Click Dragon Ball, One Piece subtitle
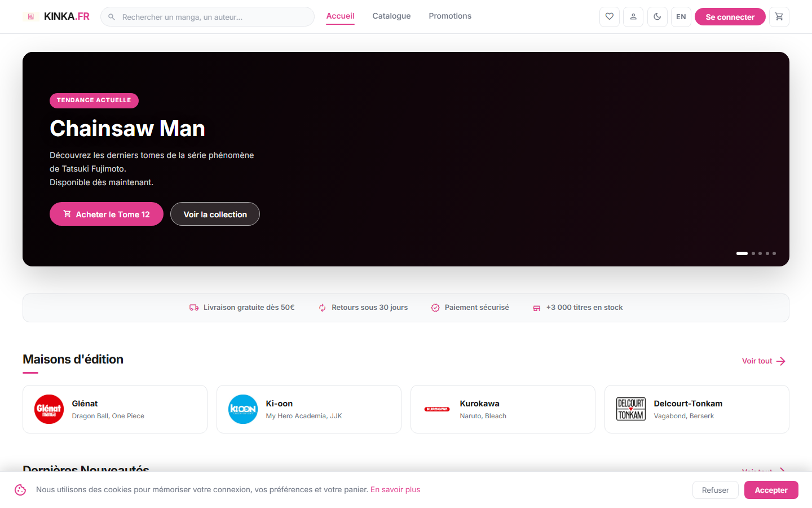Screen dimensions: 812x508 coord(108,416)
